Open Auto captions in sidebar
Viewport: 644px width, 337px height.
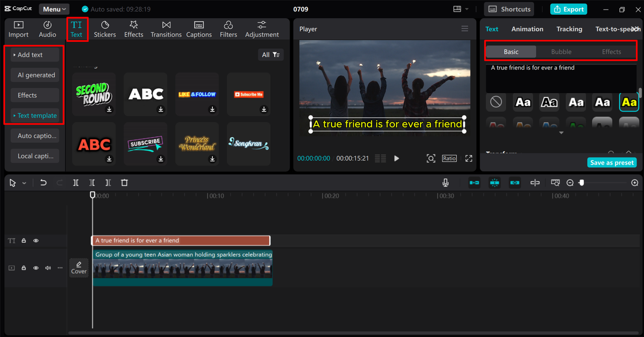pyautogui.click(x=35, y=136)
